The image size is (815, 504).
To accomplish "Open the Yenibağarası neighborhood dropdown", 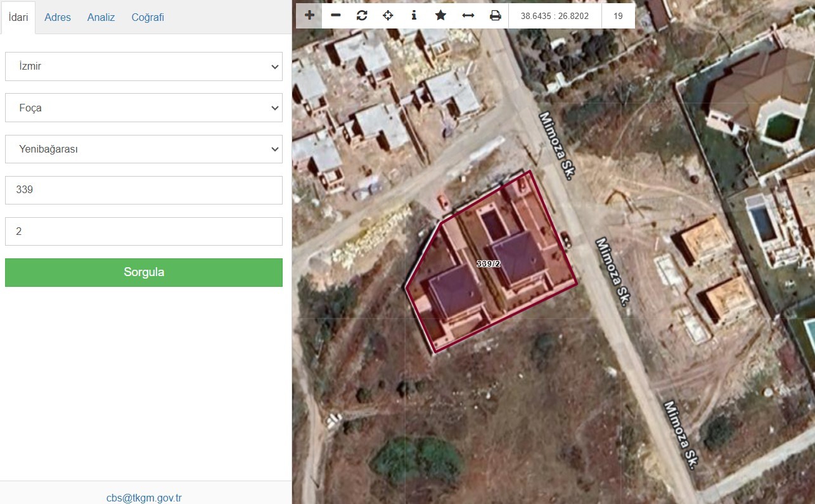I will (x=144, y=149).
